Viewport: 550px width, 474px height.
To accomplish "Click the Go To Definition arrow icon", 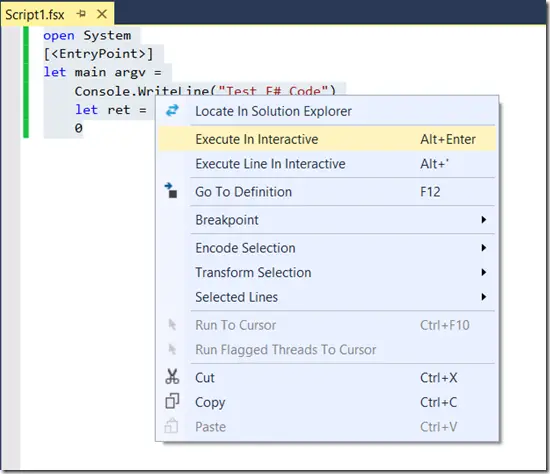I will point(171,191).
